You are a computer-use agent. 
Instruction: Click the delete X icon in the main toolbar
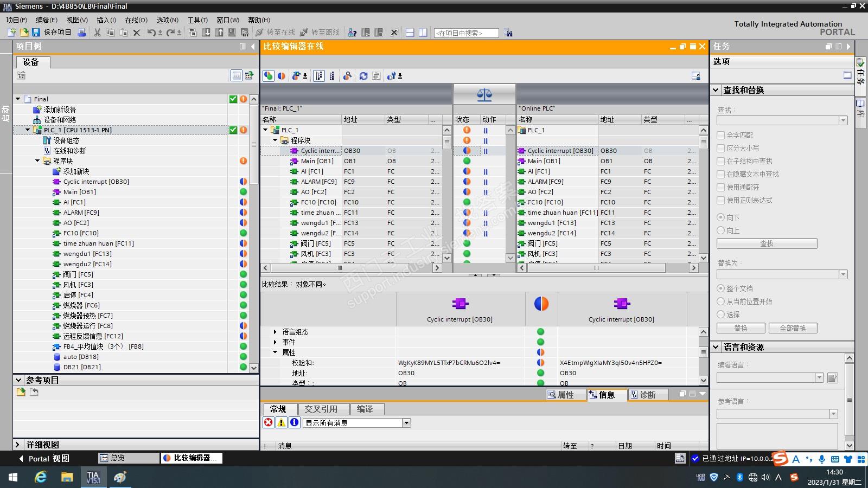click(x=137, y=33)
